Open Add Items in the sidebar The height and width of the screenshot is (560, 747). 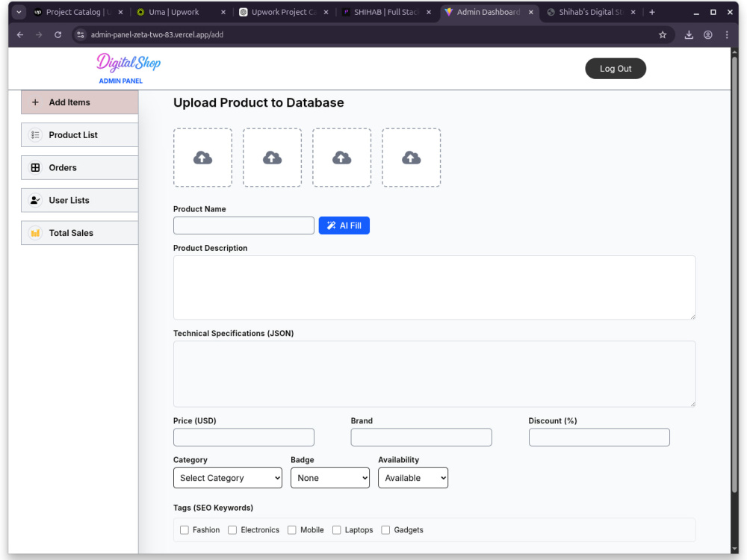pyautogui.click(x=80, y=102)
